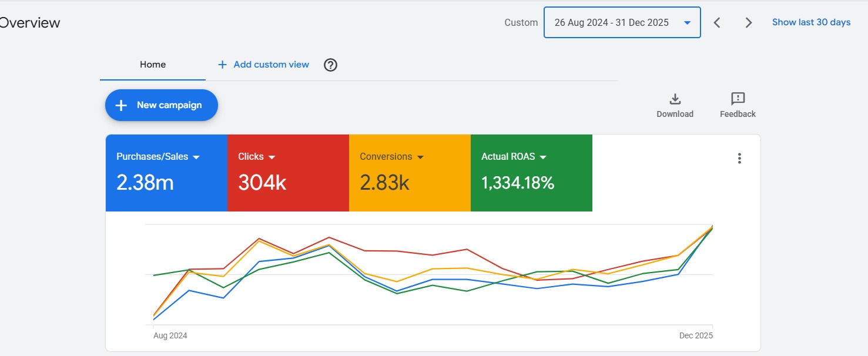The image size is (868, 356).
Task: Select the Home tab
Action: click(x=153, y=65)
